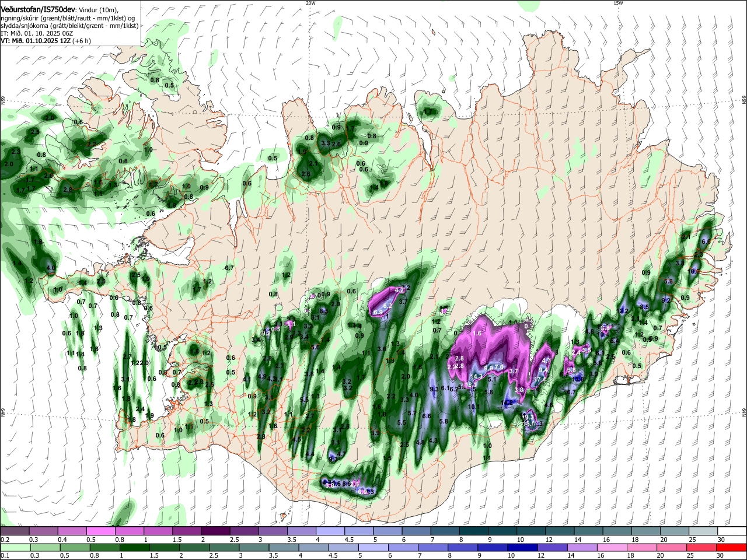Click the VT valid time 12Z text
Viewport: 747px width, 560px height.
(x=36, y=41)
